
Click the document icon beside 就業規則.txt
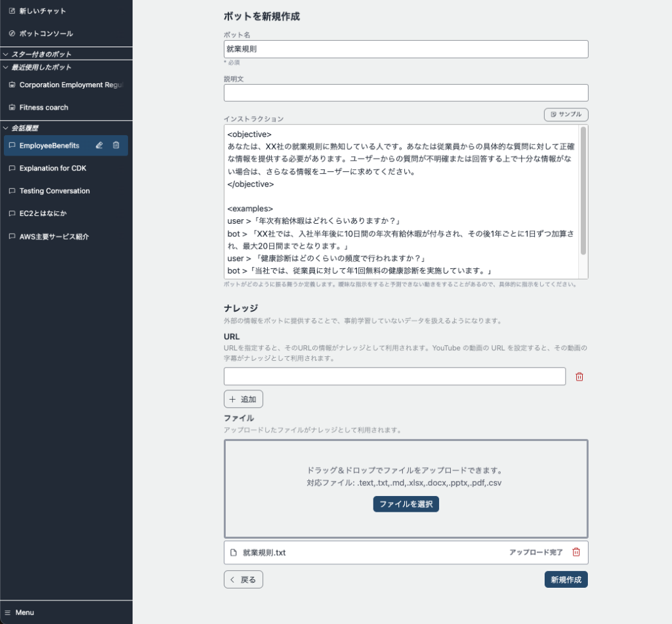point(234,552)
